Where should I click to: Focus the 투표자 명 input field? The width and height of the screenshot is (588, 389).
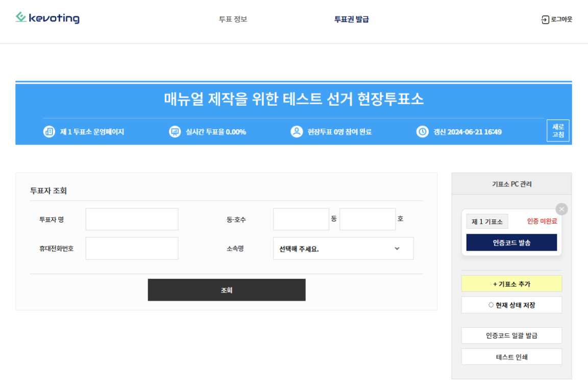[x=132, y=219]
